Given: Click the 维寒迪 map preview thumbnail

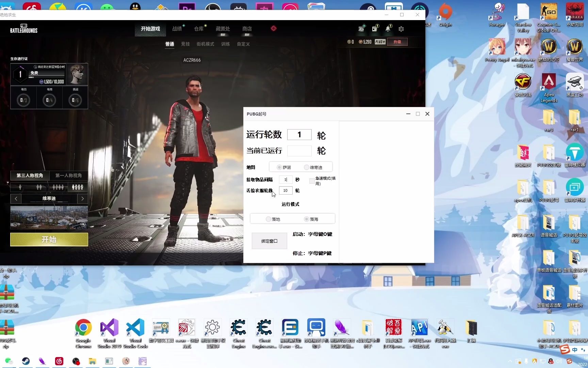Looking at the screenshot, I should click(x=49, y=217).
